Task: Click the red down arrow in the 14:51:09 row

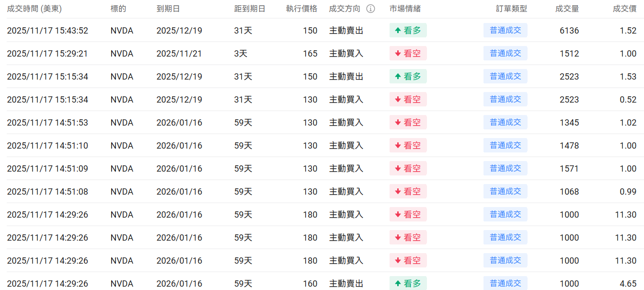Action: coord(398,169)
